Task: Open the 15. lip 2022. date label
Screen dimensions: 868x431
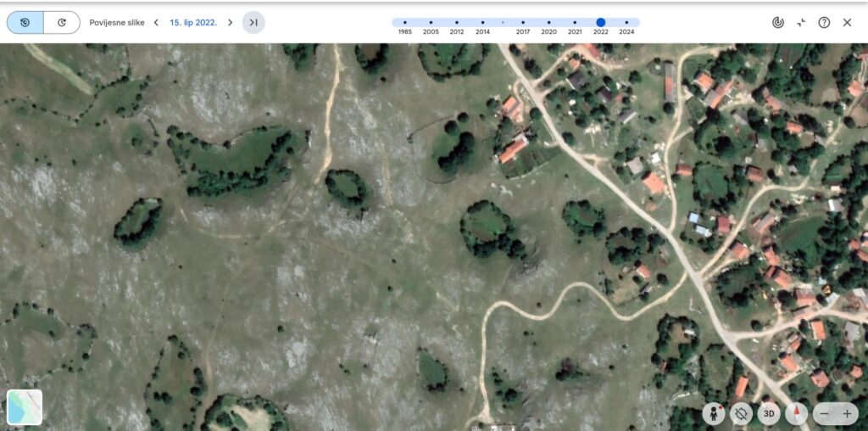Action: [193, 23]
